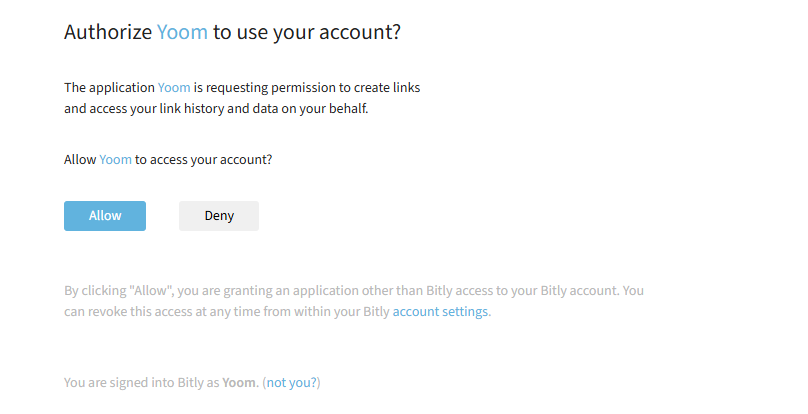Click the "to use your account?" heading text
Screen dimensions: 808x414
[307, 32]
